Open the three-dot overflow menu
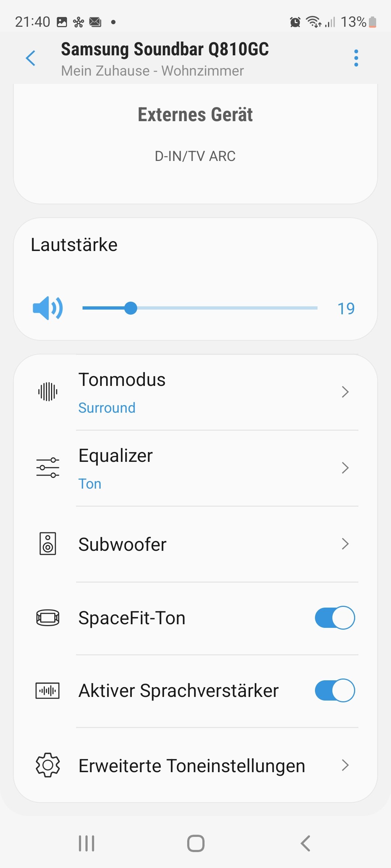391x868 pixels. (x=356, y=58)
